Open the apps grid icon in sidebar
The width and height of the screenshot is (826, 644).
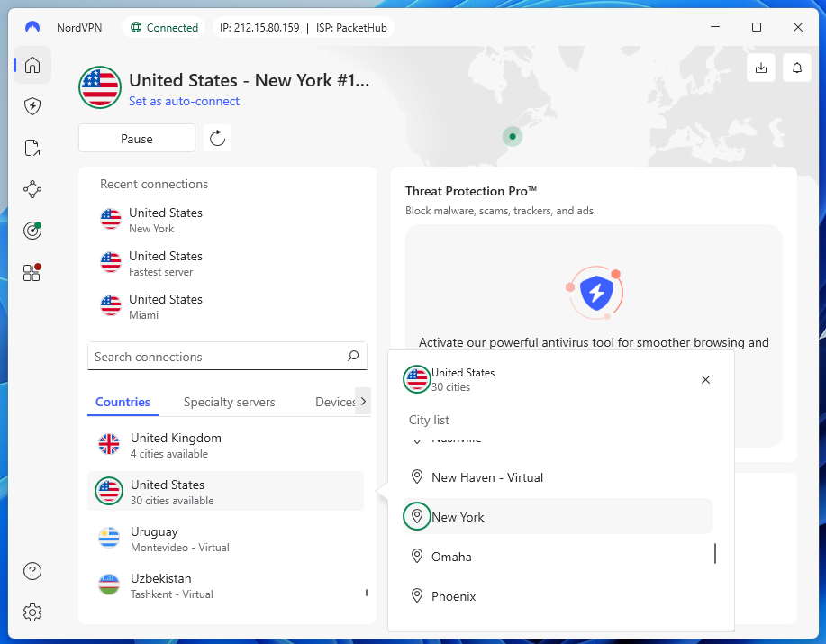click(x=32, y=272)
